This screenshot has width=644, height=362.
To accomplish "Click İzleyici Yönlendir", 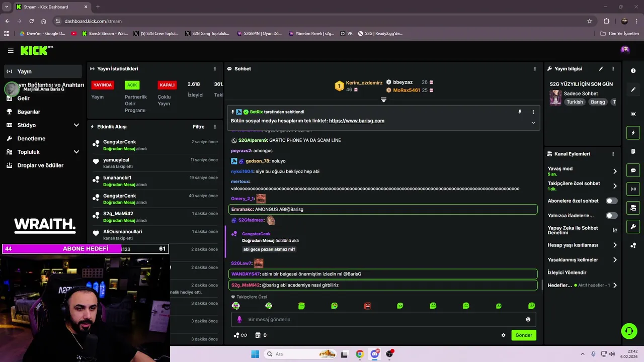I will point(567,273).
